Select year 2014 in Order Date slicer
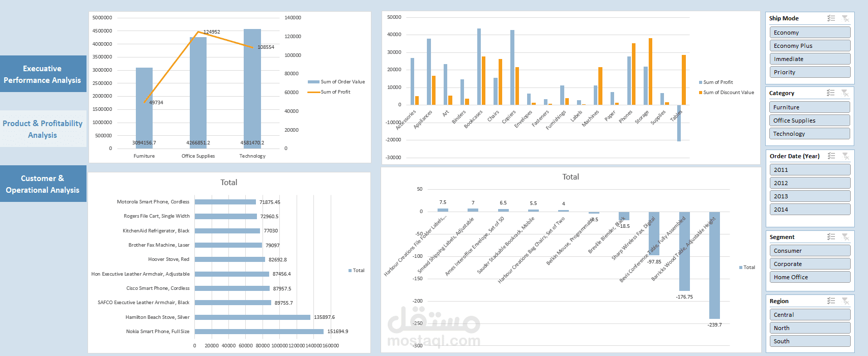 tap(810, 210)
